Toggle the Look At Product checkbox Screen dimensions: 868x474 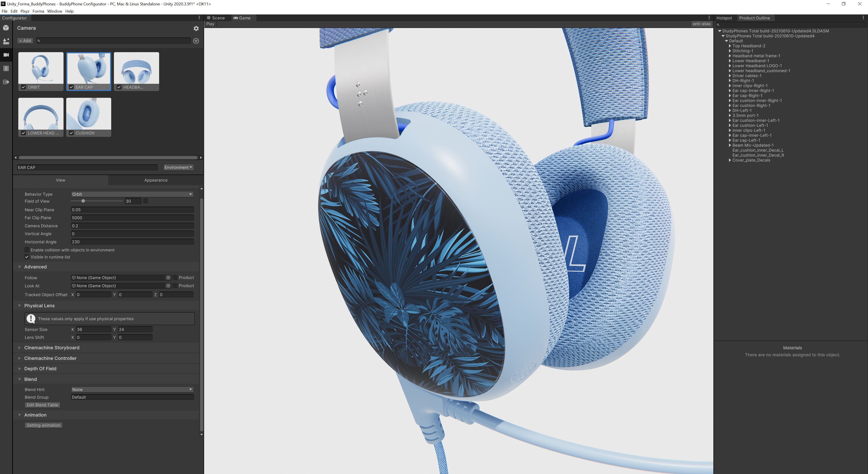point(175,286)
